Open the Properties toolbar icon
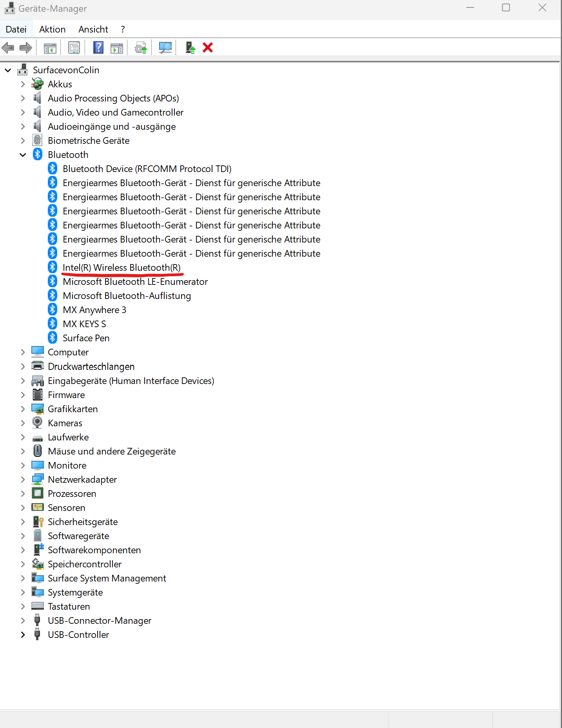562x728 pixels. (74, 48)
